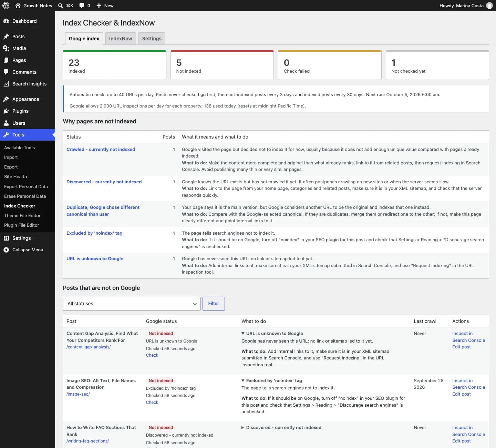Open the Settings tab of Index Checker
496x448 pixels.
[x=152, y=39]
